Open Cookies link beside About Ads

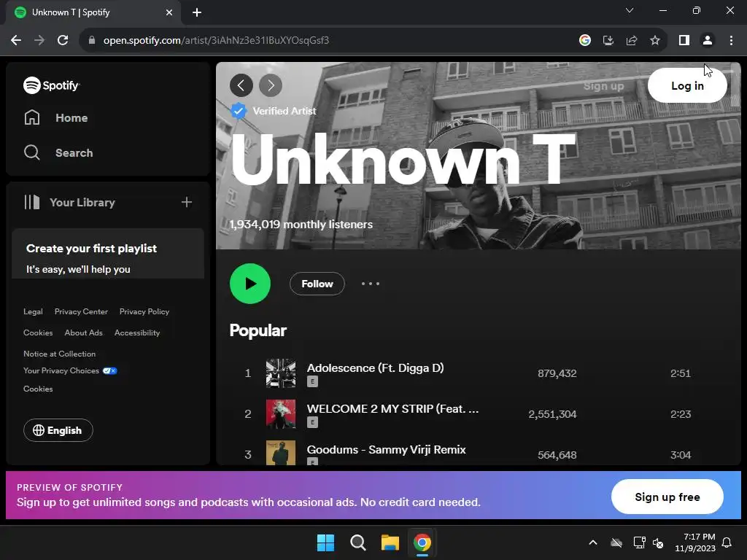pyautogui.click(x=38, y=332)
